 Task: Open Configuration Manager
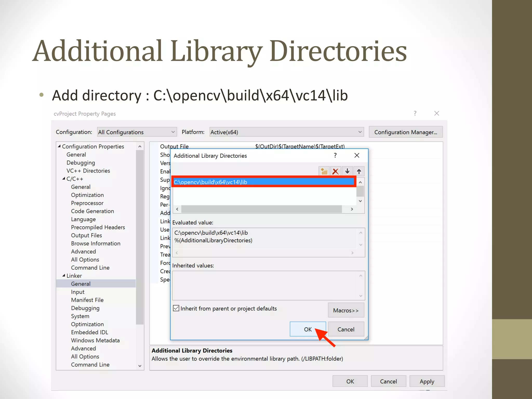(405, 132)
